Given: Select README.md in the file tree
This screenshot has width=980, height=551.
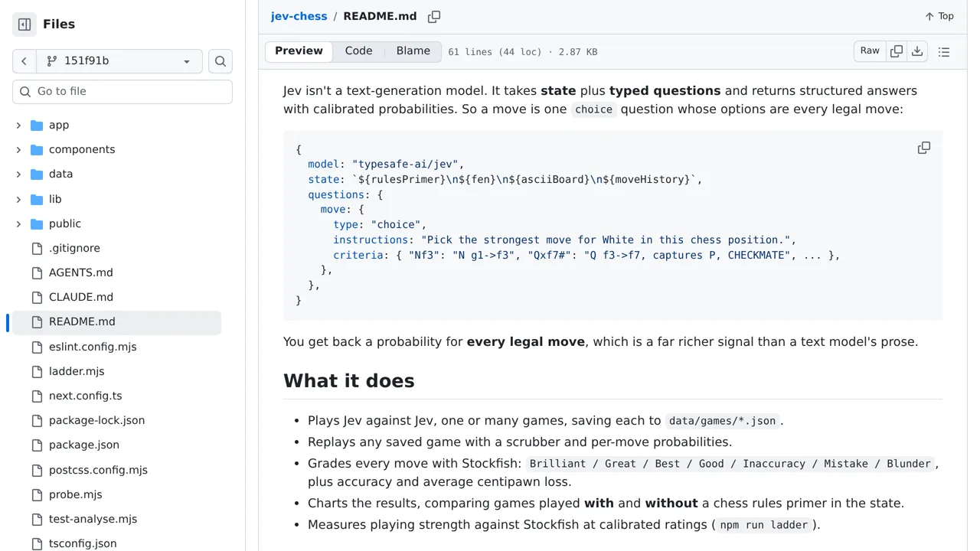Looking at the screenshot, I should 116,321.
